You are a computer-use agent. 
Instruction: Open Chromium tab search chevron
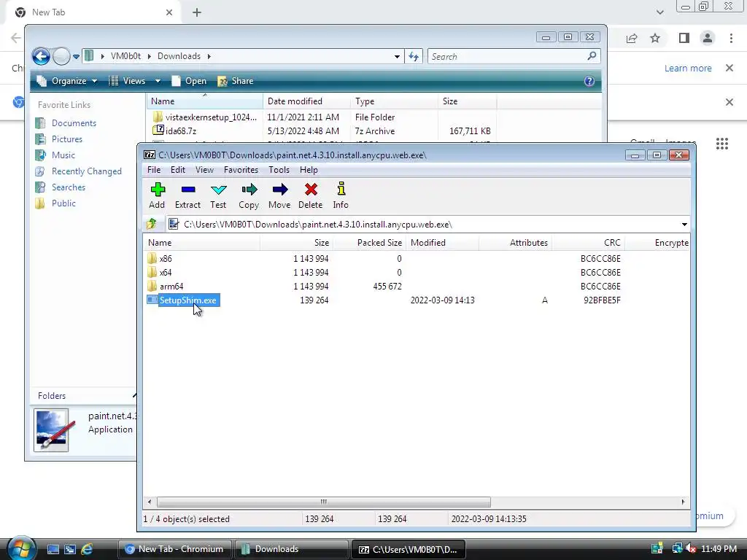click(659, 12)
